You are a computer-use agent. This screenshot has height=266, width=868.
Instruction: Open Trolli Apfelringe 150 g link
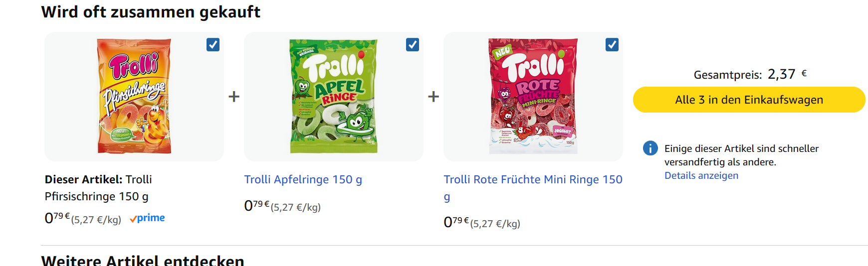click(303, 179)
